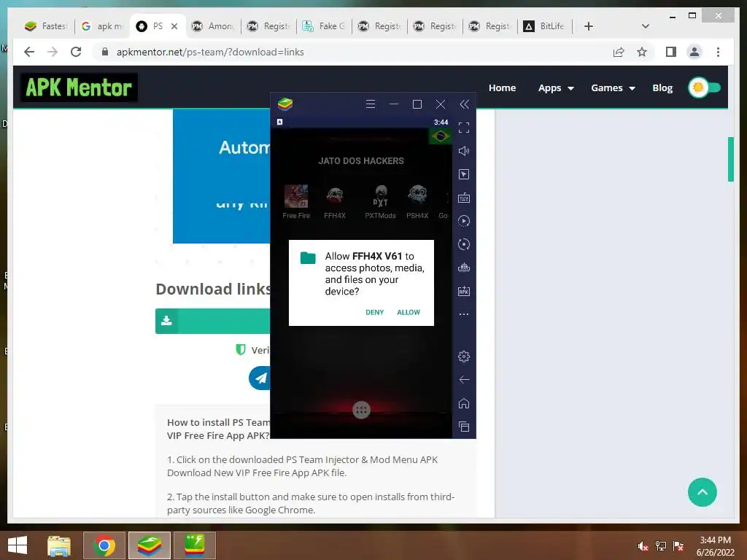
Task: Open the Chrome side panel icon
Action: click(671, 52)
